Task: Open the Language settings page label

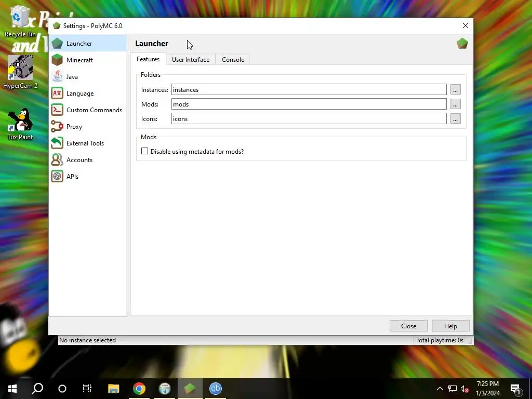Action: coord(80,94)
